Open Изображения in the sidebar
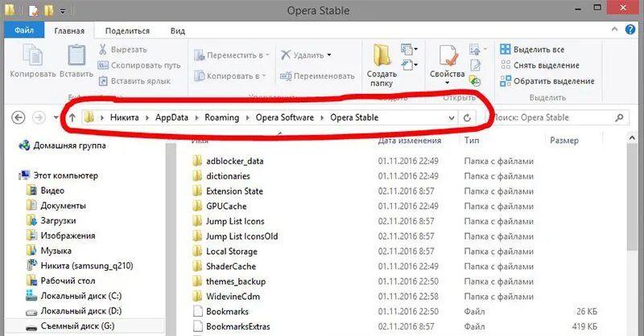Image resolution: width=644 pixels, height=336 pixels. tap(60, 236)
